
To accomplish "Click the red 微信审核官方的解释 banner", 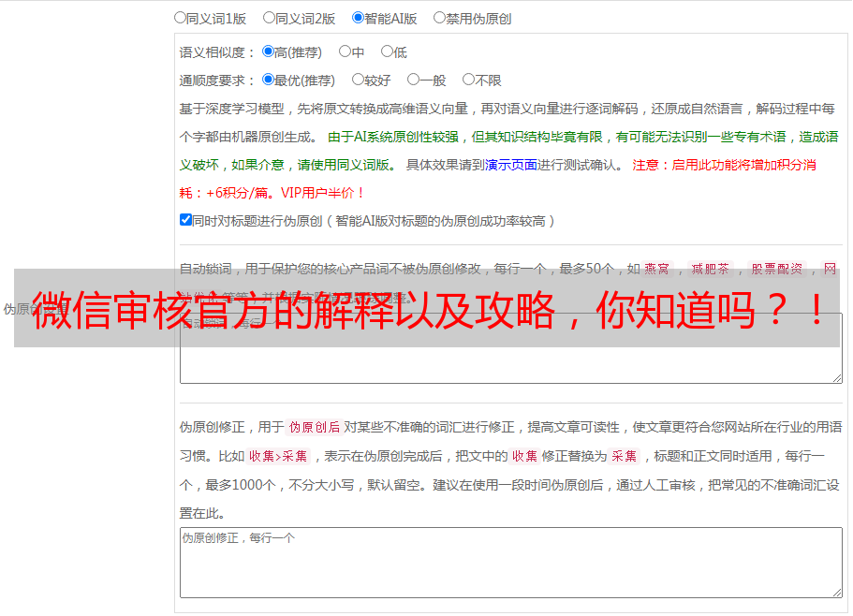I will [426, 308].
